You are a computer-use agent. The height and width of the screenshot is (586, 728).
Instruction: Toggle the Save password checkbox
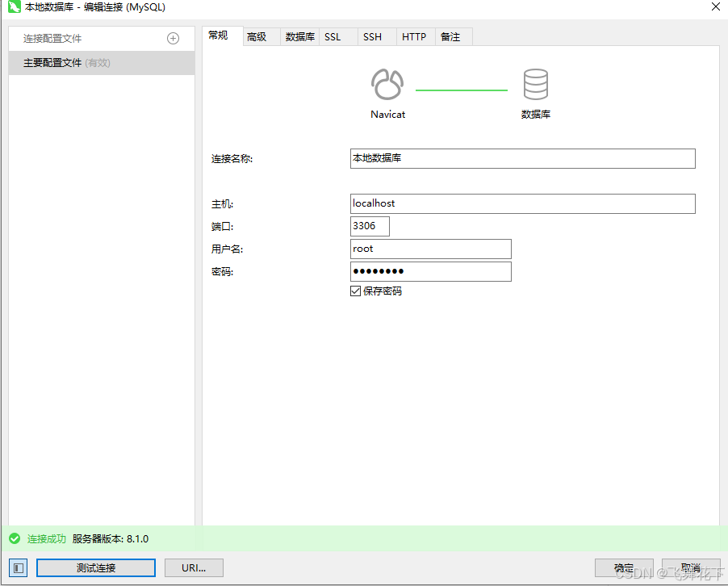pos(356,291)
